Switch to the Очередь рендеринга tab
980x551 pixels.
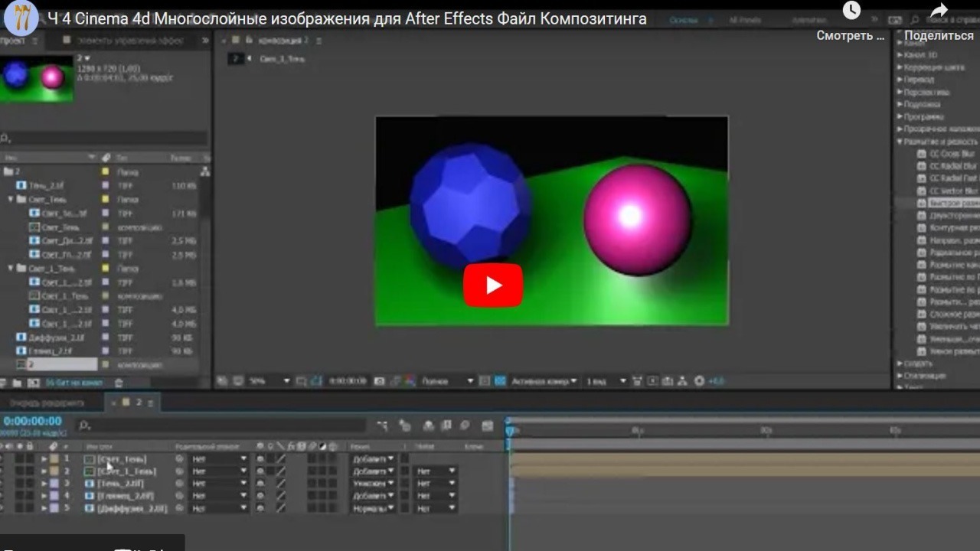(x=46, y=401)
